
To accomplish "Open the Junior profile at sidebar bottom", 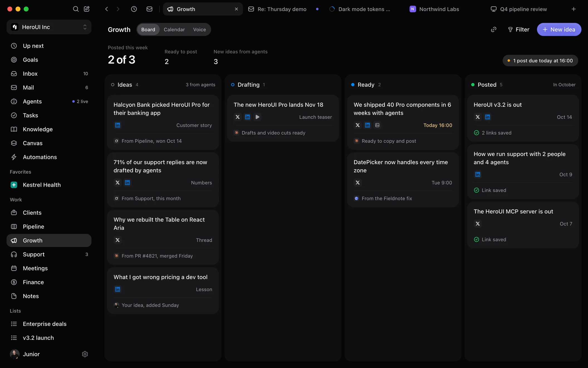I will 25,354.
